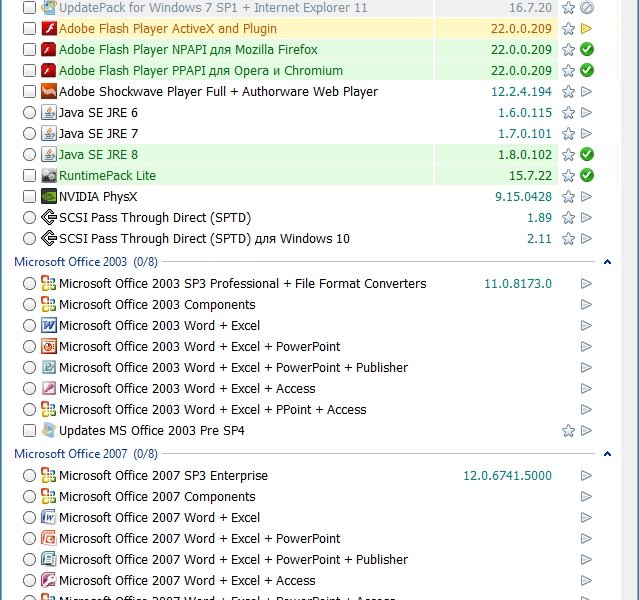The image size is (639, 600).
Task: Click version number 12.2.4.194
Action: tap(521, 91)
